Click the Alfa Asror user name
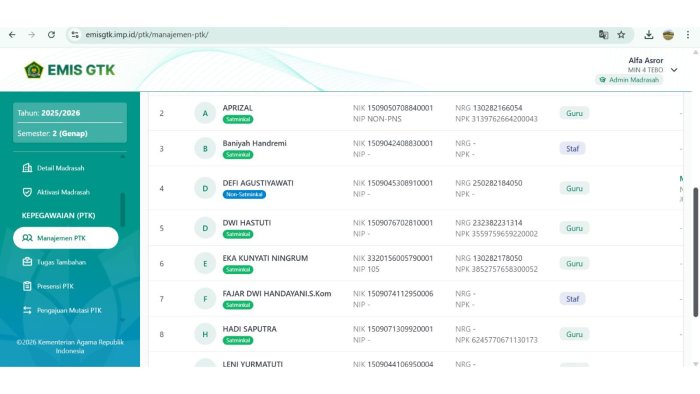 tap(646, 60)
